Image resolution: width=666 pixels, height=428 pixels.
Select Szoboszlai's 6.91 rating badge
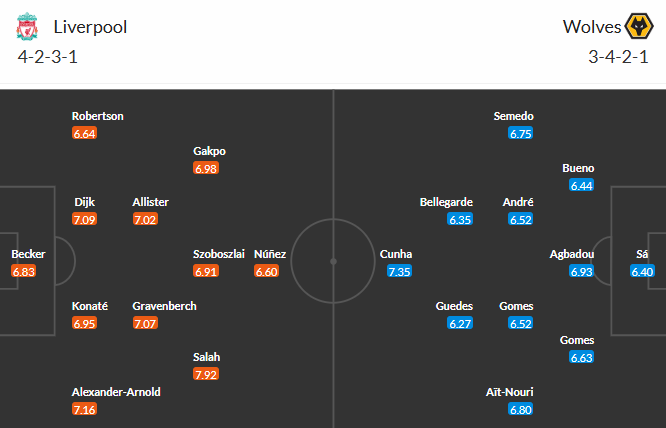click(x=206, y=272)
